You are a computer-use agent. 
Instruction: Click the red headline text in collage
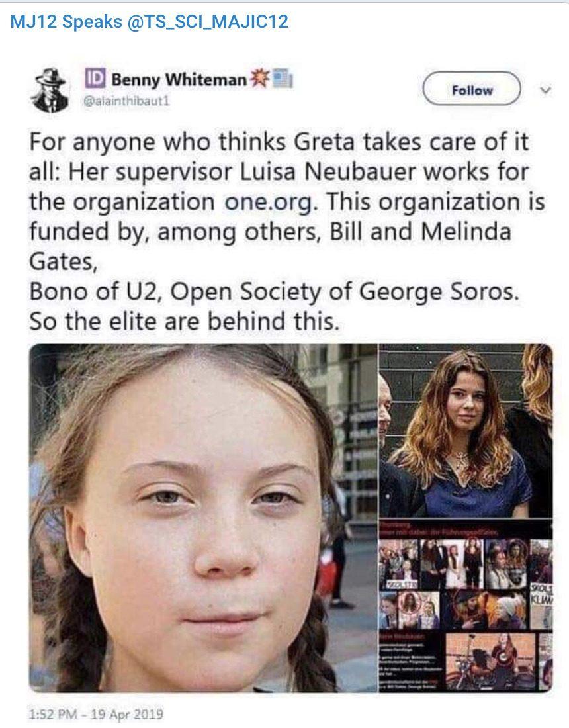tap(440, 529)
